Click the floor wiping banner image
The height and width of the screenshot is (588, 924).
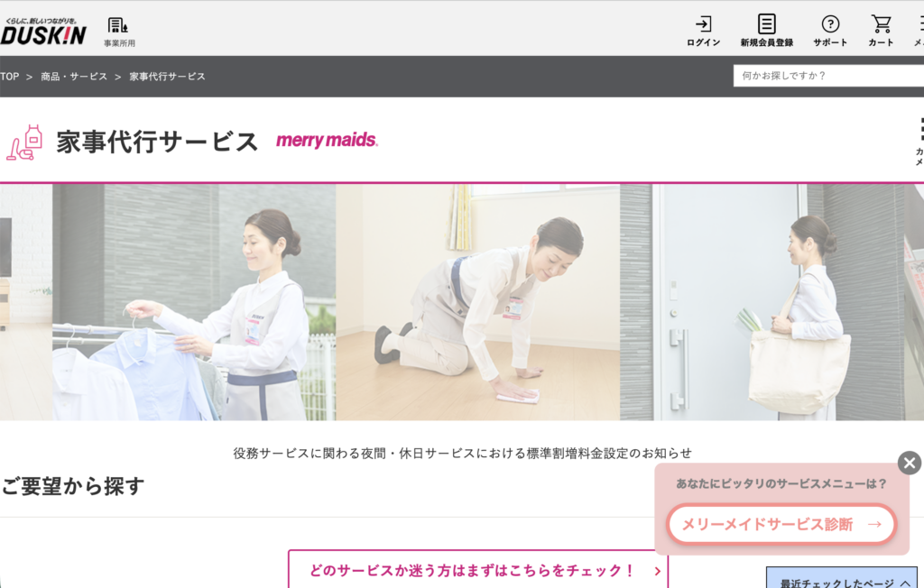(x=477, y=302)
